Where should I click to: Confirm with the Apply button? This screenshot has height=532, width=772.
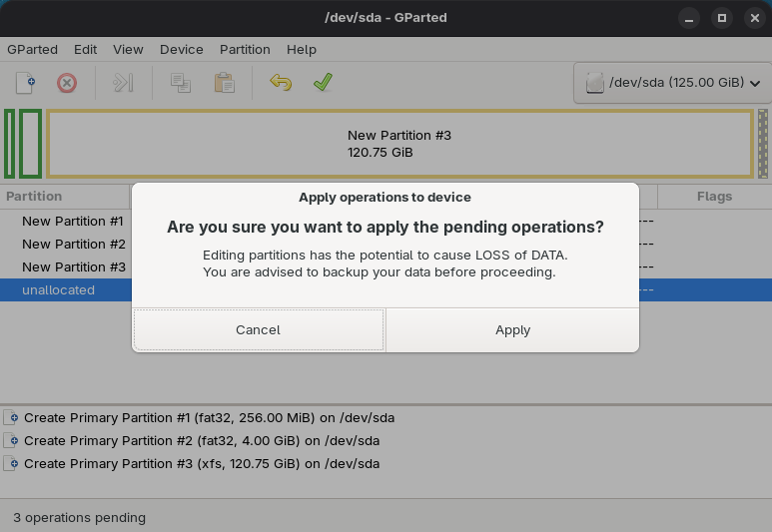coord(512,329)
